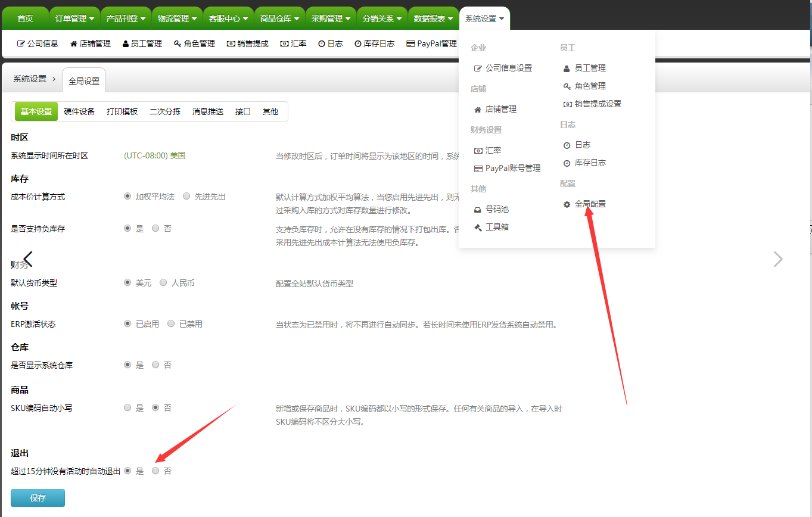Expand the 产品刊登 dropdown menu
This screenshot has width=812, height=517.
(126, 18)
